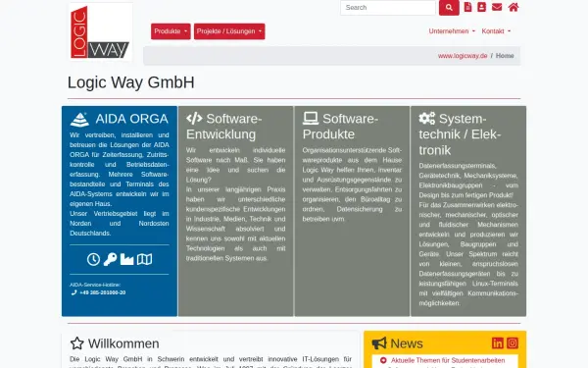This screenshot has width=588, height=368.
Task: Open the Kontakt dropdown menu
Action: click(496, 31)
